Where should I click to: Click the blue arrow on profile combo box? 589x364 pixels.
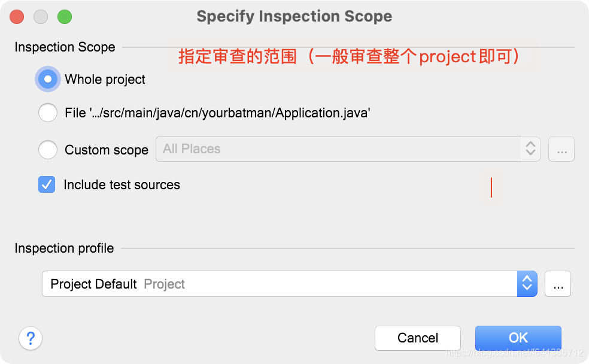527,284
